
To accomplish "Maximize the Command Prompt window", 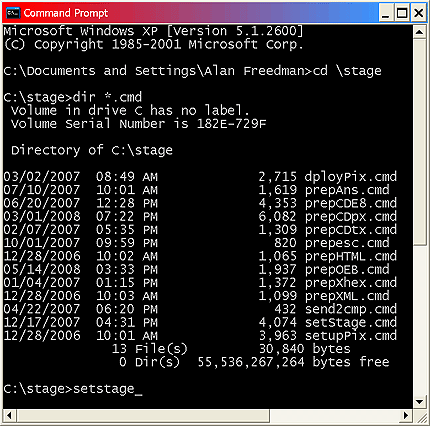I will coord(402,13).
